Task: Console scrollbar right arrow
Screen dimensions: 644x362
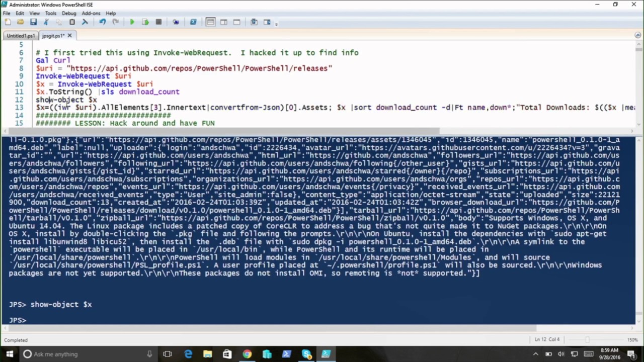Action: [x=631, y=328]
